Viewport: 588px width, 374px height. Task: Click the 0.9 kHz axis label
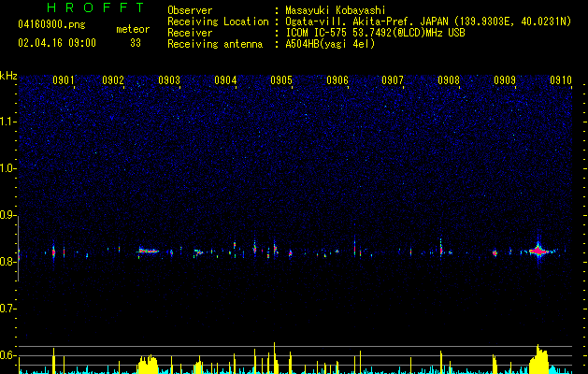(8, 215)
